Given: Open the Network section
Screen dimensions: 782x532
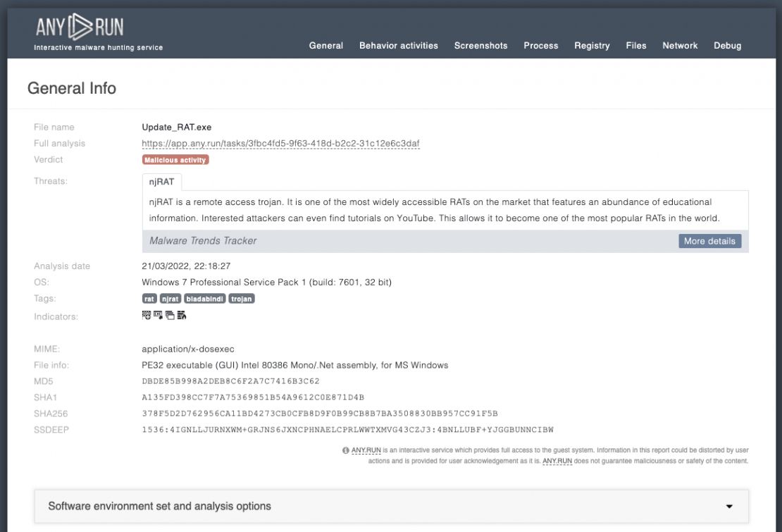Looking at the screenshot, I should (680, 46).
